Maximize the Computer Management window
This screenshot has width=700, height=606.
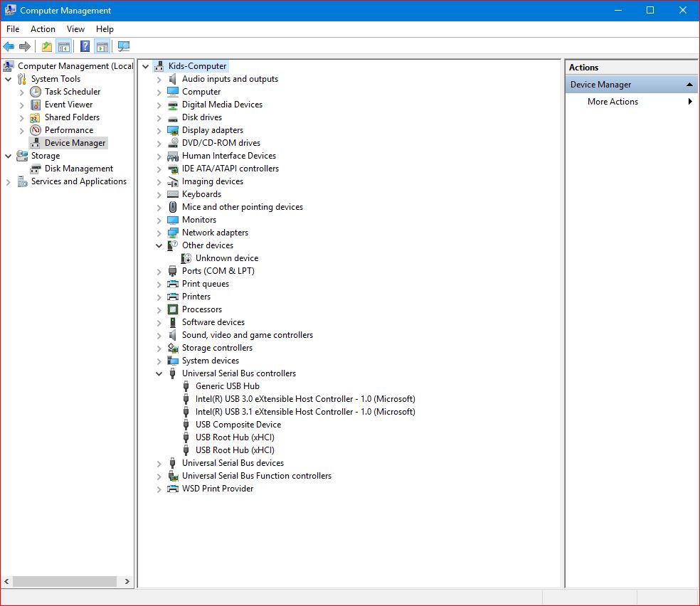tap(650, 10)
